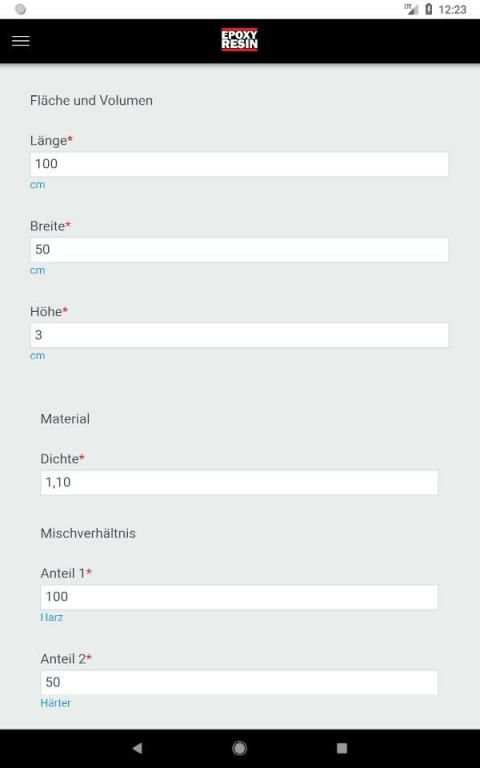
Task: Tap the Epoxy Resin logo
Action: (x=239, y=40)
